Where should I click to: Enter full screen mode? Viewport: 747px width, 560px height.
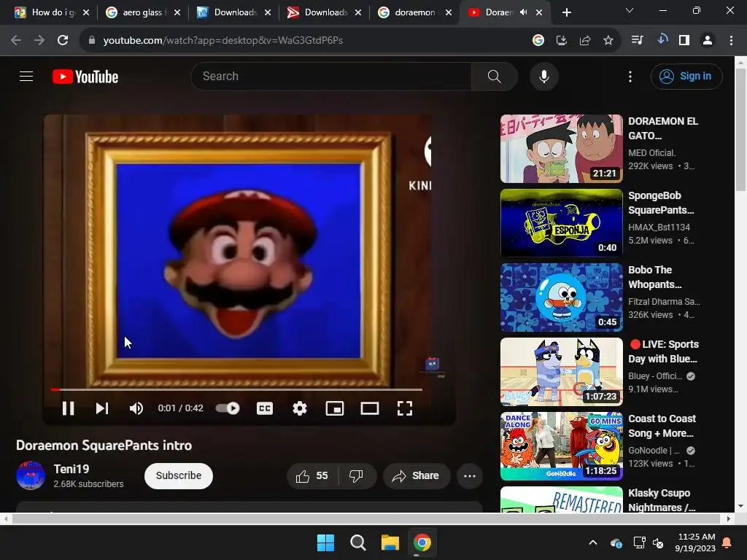[x=404, y=408]
